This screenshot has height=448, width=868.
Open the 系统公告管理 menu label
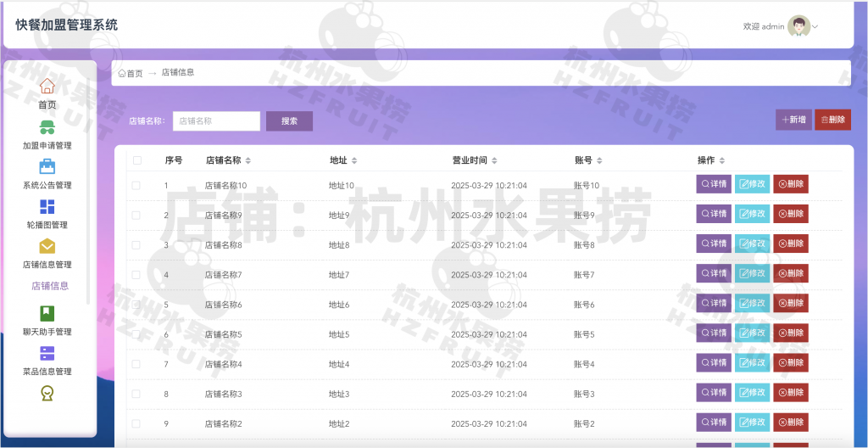click(x=47, y=185)
